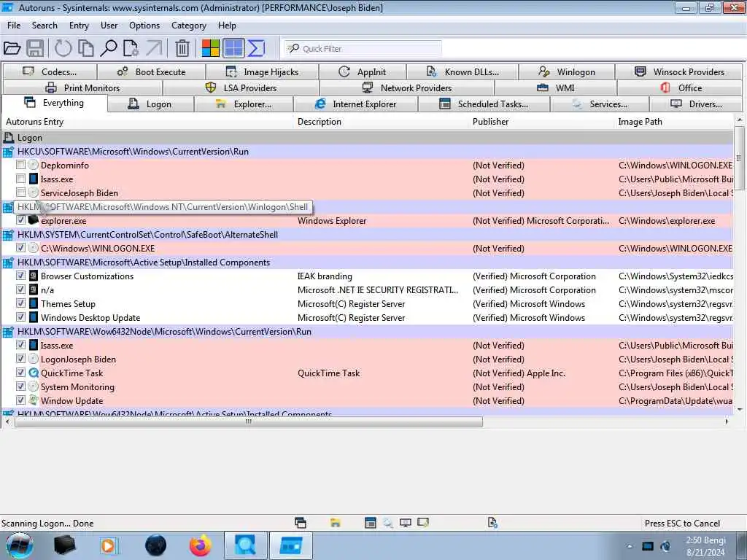Viewport: 747px width, 560px height.
Task: Switch to the Codecs tab
Action: tap(50, 71)
